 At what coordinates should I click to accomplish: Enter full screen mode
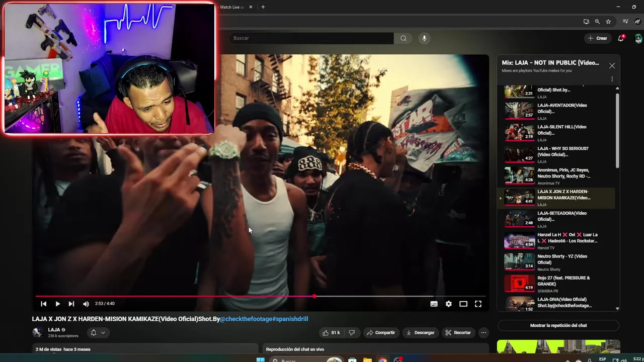(x=478, y=304)
